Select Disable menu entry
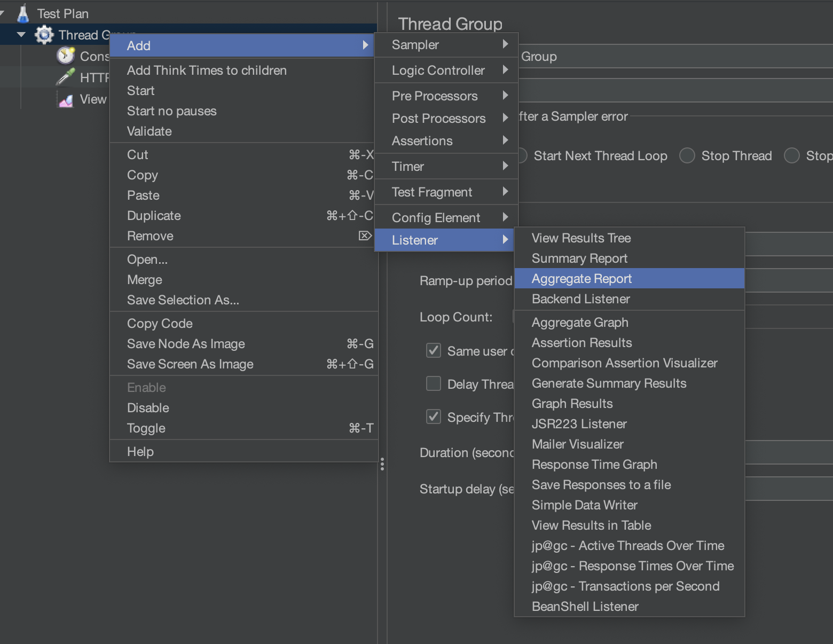The width and height of the screenshot is (833, 644). [243, 408]
